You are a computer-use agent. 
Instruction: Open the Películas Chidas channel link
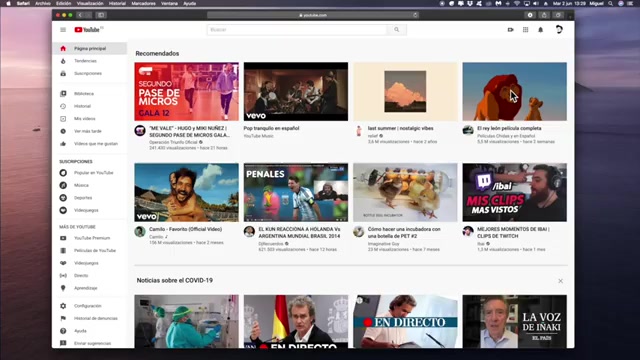pyautogui.click(x=506, y=136)
